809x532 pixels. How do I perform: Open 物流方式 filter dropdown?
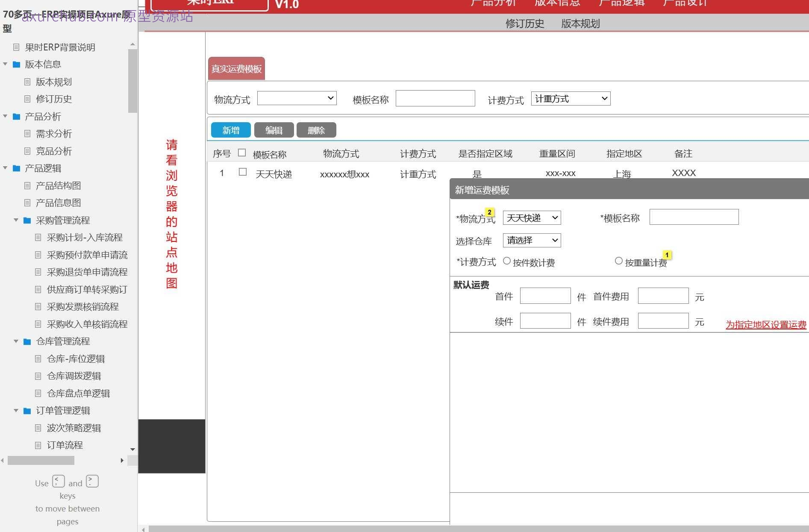tap(297, 98)
